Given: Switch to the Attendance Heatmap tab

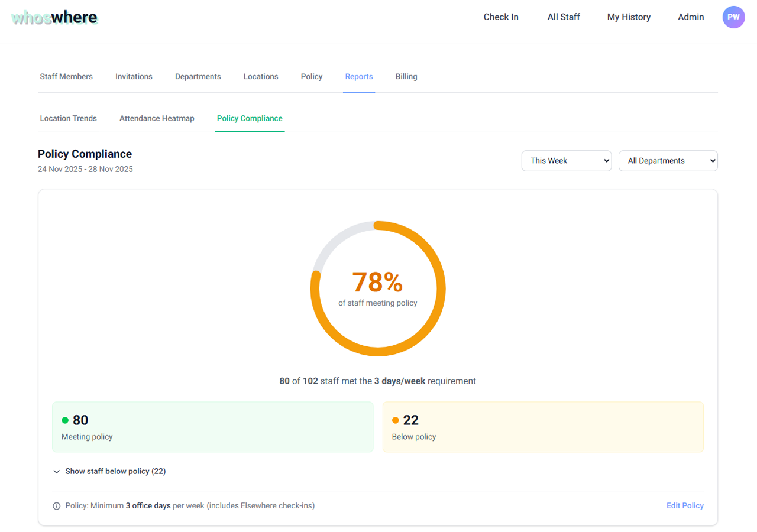Looking at the screenshot, I should tap(157, 118).
